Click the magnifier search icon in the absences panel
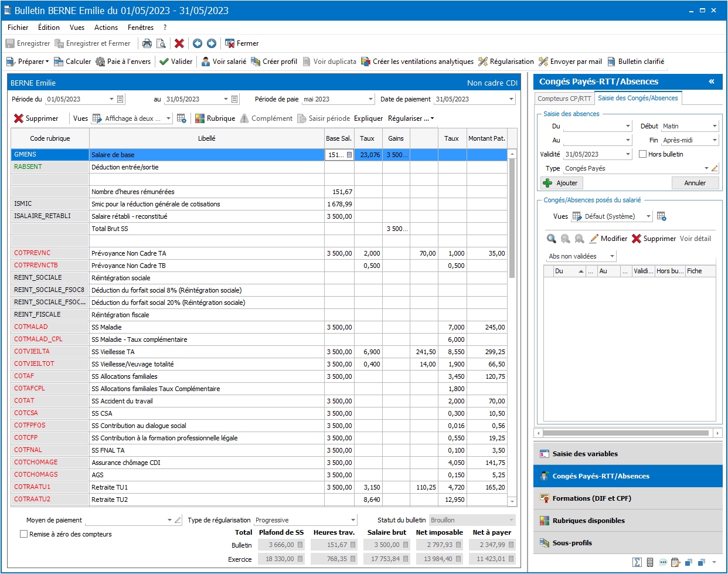The height and width of the screenshot is (574, 728). click(552, 239)
